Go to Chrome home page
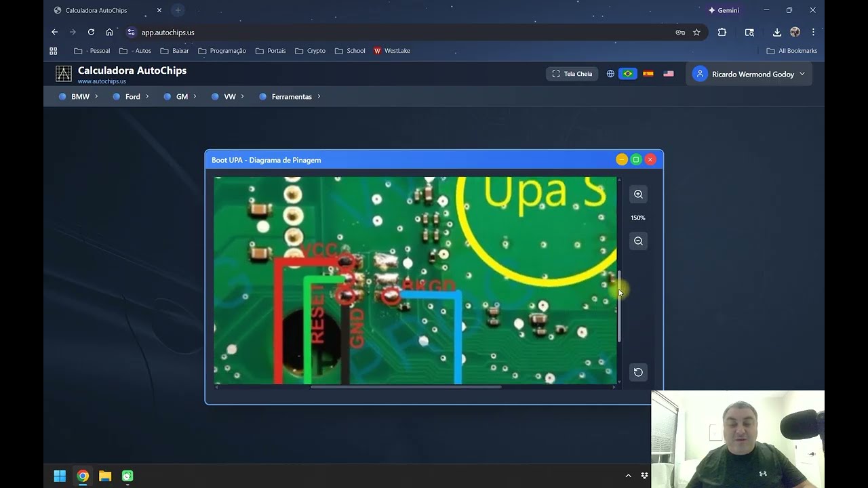 coord(109,32)
